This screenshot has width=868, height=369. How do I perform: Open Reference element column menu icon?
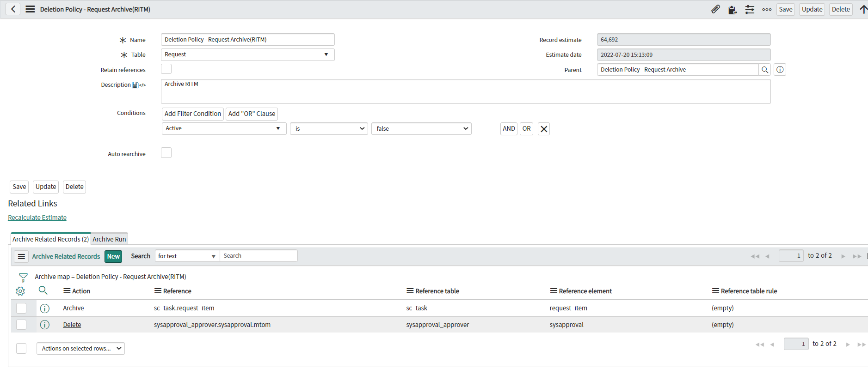[553, 291]
